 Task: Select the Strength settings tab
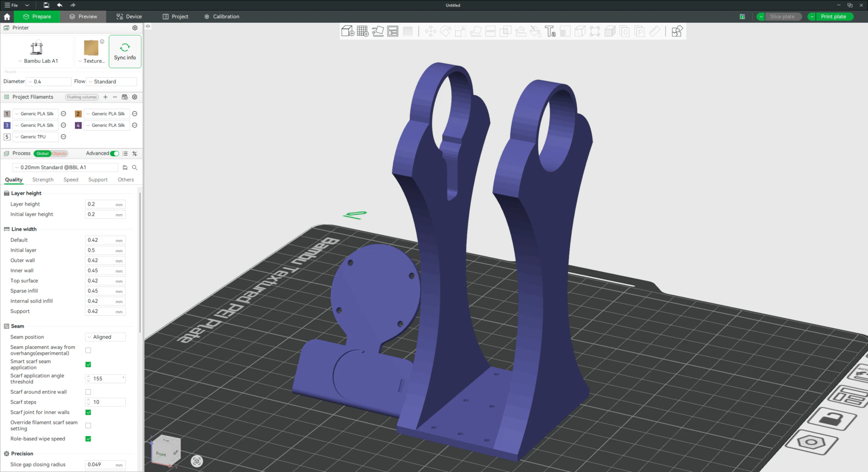[43, 180]
